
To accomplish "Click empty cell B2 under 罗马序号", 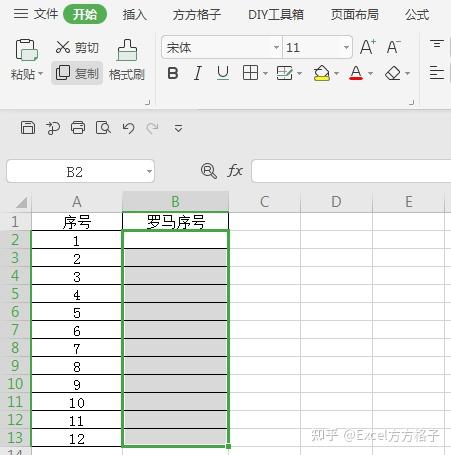I will tap(176, 240).
